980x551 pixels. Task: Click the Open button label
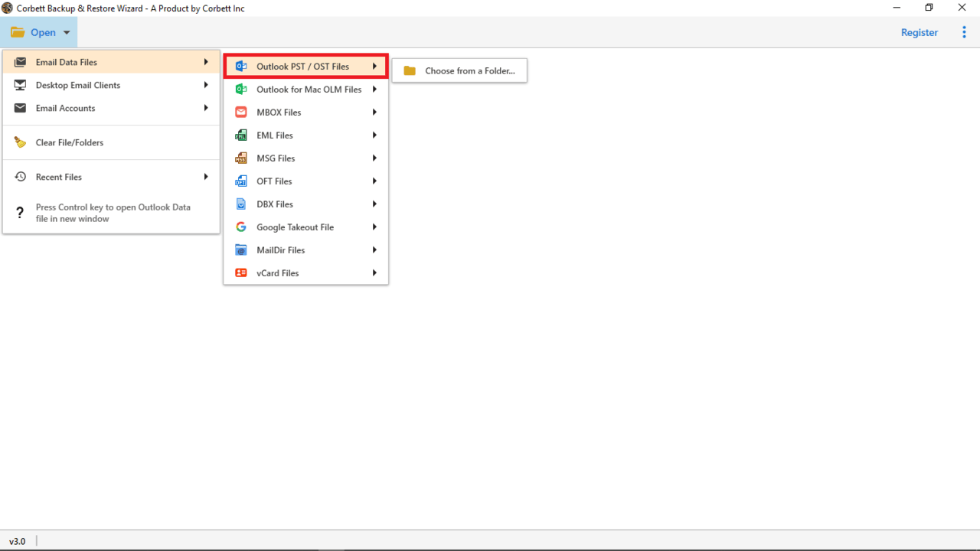click(43, 32)
